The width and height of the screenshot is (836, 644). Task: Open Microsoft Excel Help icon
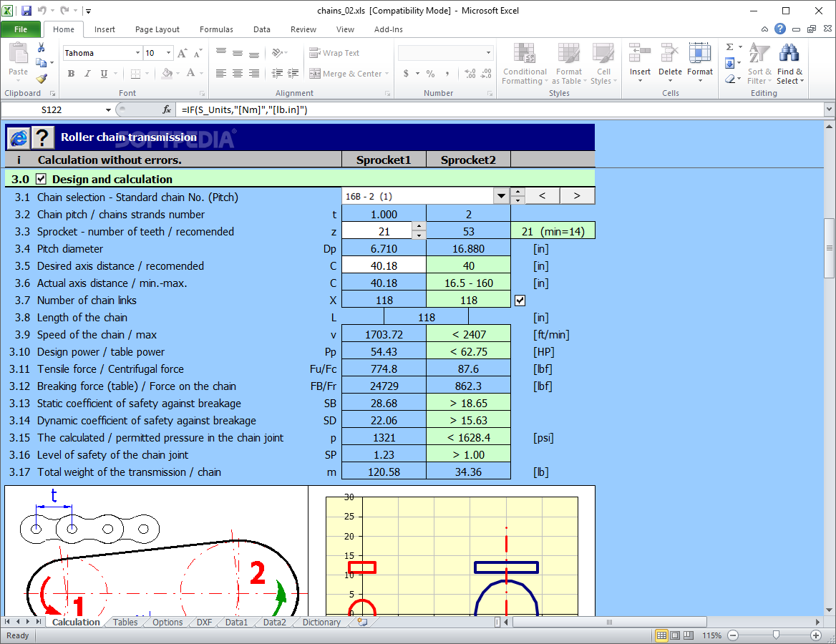(x=780, y=29)
